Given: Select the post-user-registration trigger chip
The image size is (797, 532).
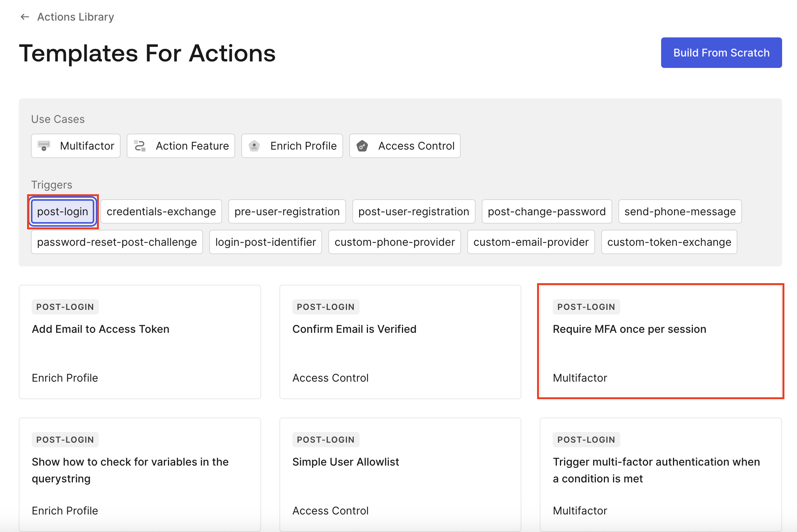Looking at the screenshot, I should click(x=414, y=211).
